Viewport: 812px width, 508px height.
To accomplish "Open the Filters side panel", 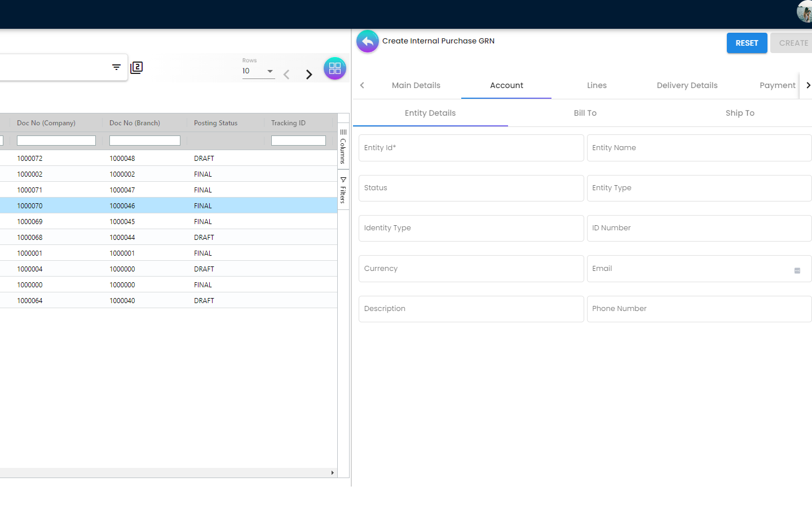I will (x=343, y=190).
